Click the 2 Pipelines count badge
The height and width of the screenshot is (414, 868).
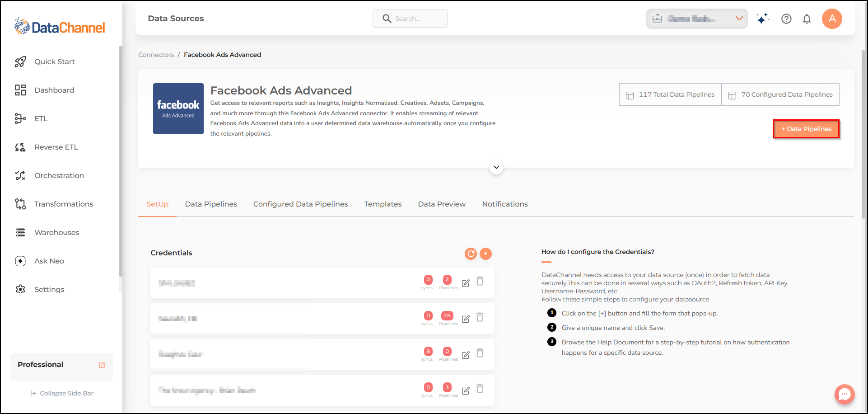click(x=447, y=279)
